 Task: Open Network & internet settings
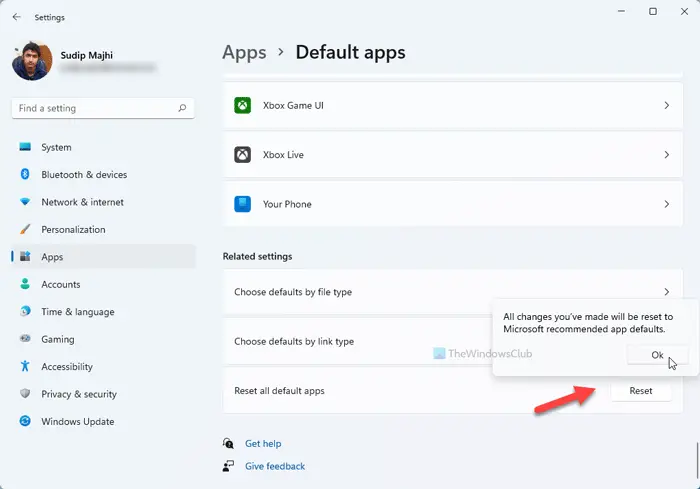click(104, 202)
